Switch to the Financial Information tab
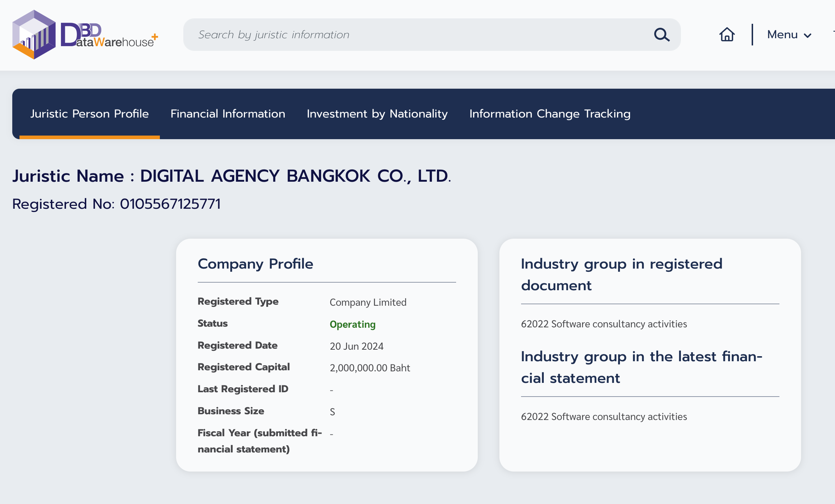Viewport: 835px width, 504px height. (x=228, y=114)
